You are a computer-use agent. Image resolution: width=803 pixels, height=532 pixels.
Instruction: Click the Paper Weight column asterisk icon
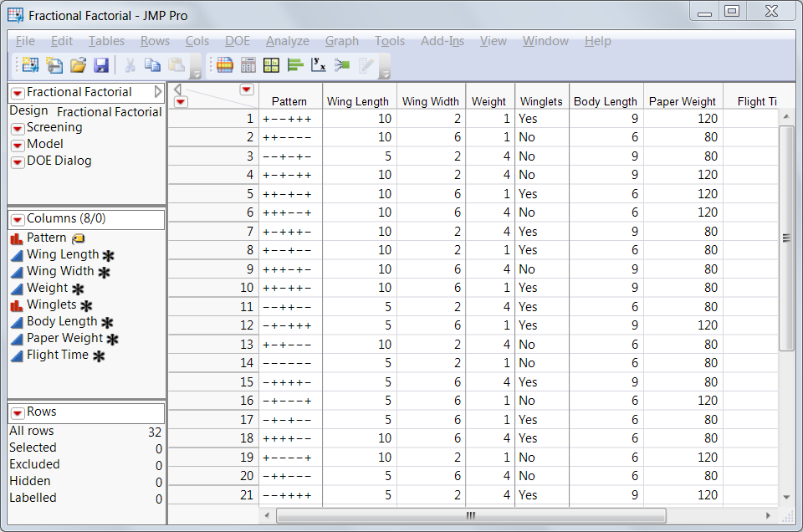(113, 340)
